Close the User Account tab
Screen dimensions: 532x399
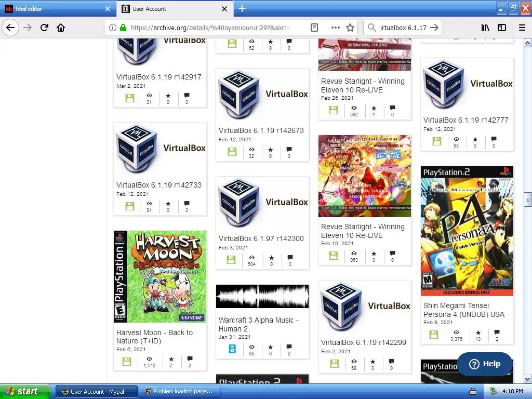click(224, 9)
